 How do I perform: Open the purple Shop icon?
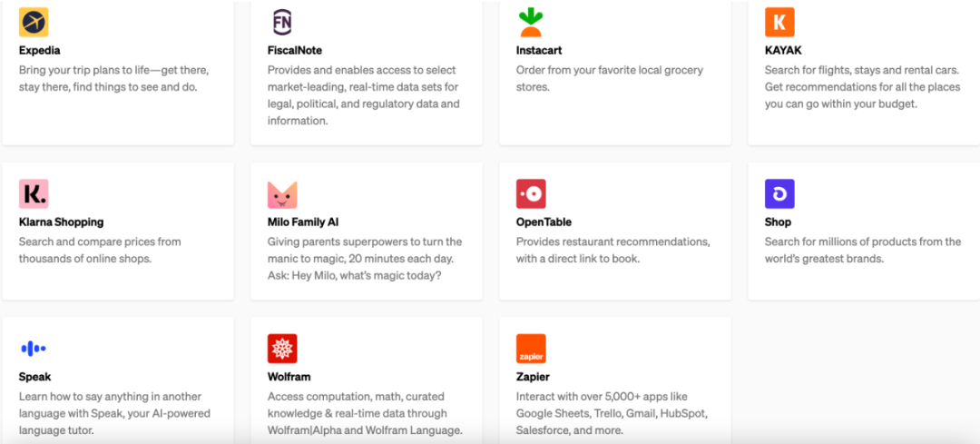pyautogui.click(x=779, y=194)
